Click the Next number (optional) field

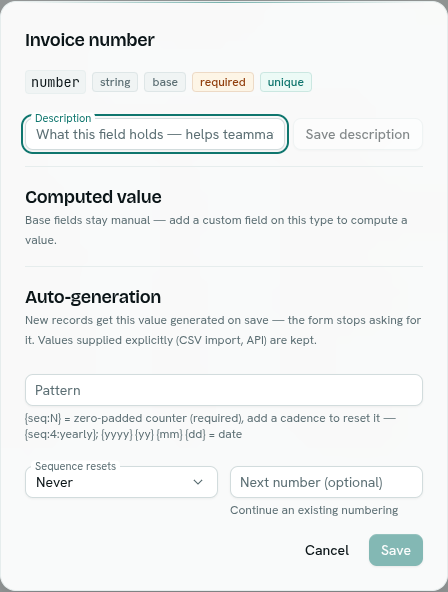326,482
